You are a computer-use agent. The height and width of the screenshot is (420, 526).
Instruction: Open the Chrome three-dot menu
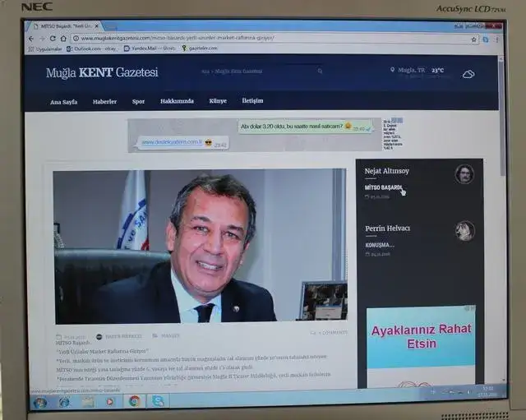[497, 39]
